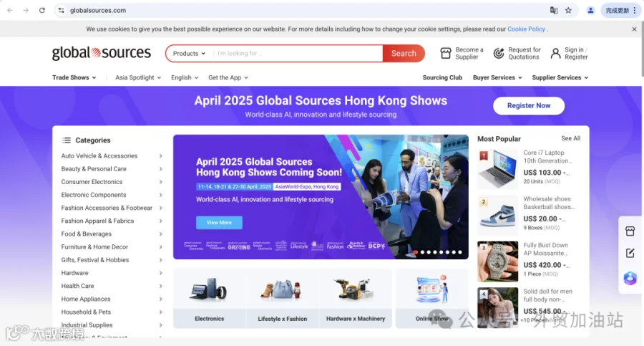Click the translate page icon
The image size is (644, 346).
(554, 10)
